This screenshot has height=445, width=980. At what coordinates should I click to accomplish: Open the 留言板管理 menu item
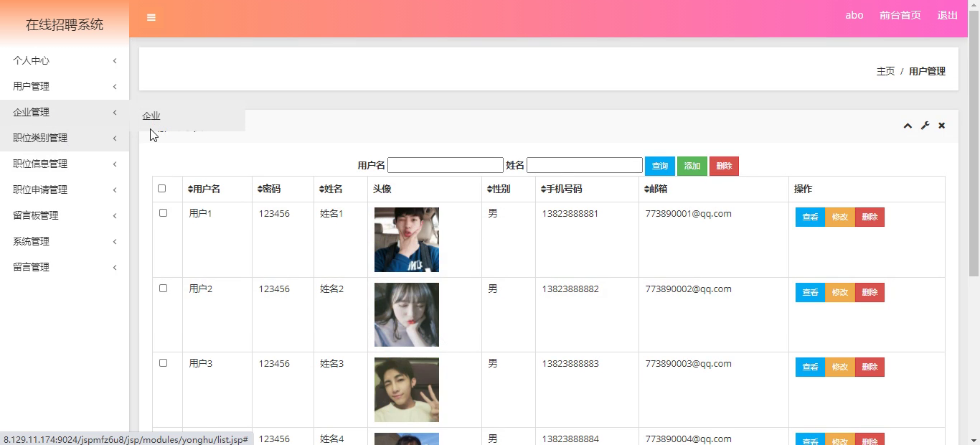(65, 216)
